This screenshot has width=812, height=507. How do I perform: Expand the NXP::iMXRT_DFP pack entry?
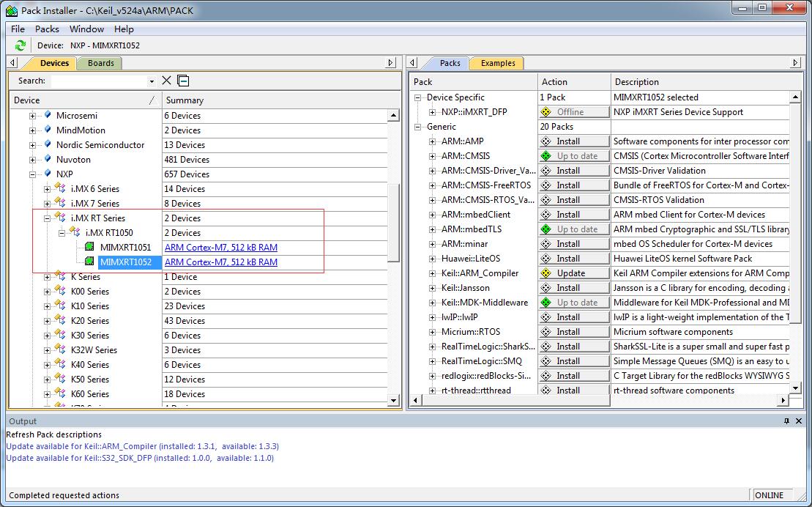432,112
